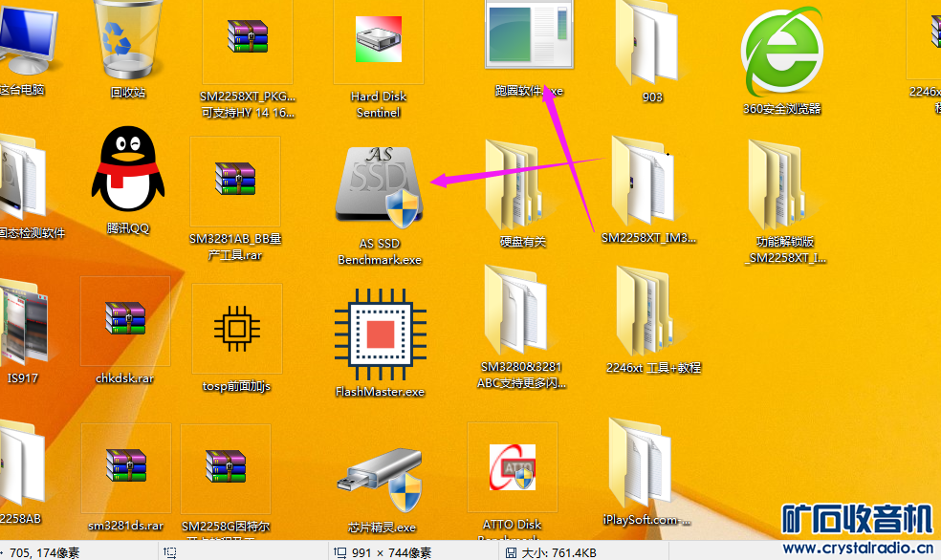This screenshot has height=560, width=941.
Task: Launch FlashMaster.exe
Action: tap(381, 334)
